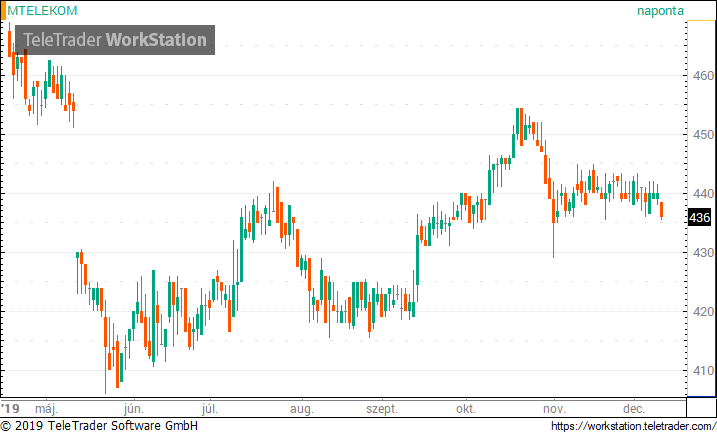Click the 'okt.' month label
This screenshot has height=435, width=717.
(x=466, y=408)
